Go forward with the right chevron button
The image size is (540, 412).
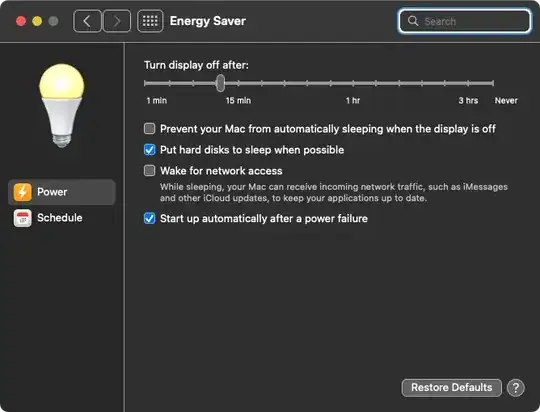117,21
